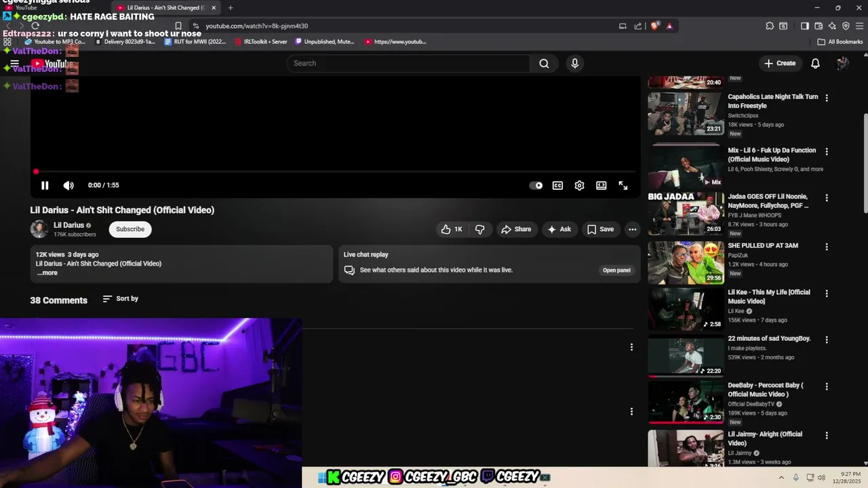Open the Leo AI sparkle icon
Image resolution: width=868 pixels, height=488 pixels.
tap(832, 26)
